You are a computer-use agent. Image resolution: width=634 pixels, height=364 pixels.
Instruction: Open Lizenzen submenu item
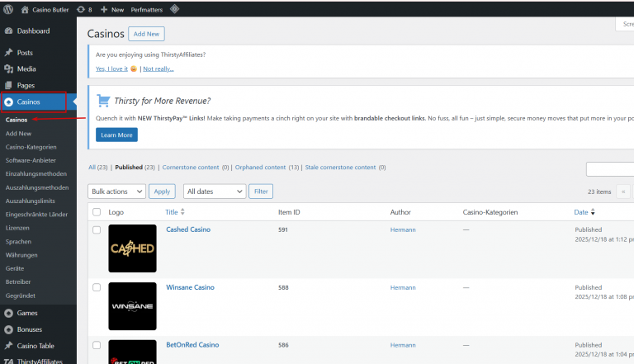[17, 228]
